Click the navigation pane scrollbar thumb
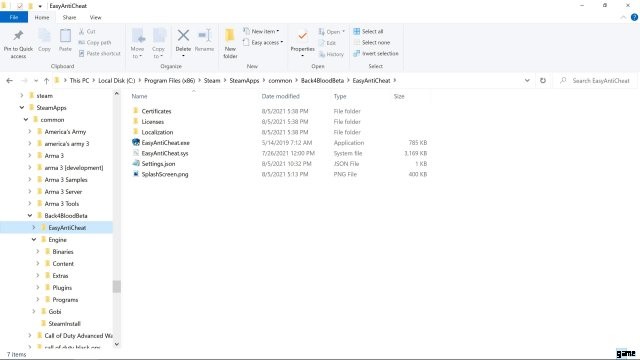 117,287
